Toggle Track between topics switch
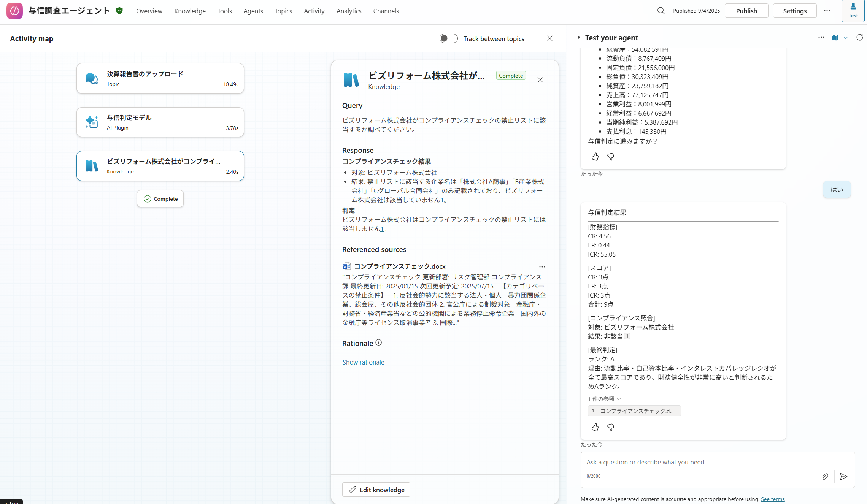 click(448, 38)
